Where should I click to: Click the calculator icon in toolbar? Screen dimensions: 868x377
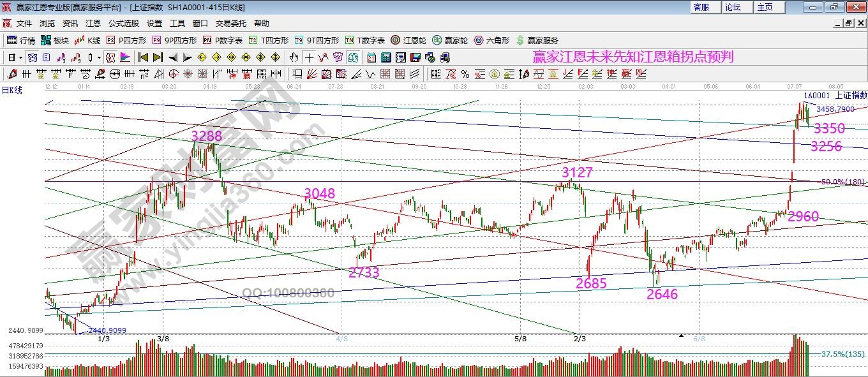click(385, 57)
